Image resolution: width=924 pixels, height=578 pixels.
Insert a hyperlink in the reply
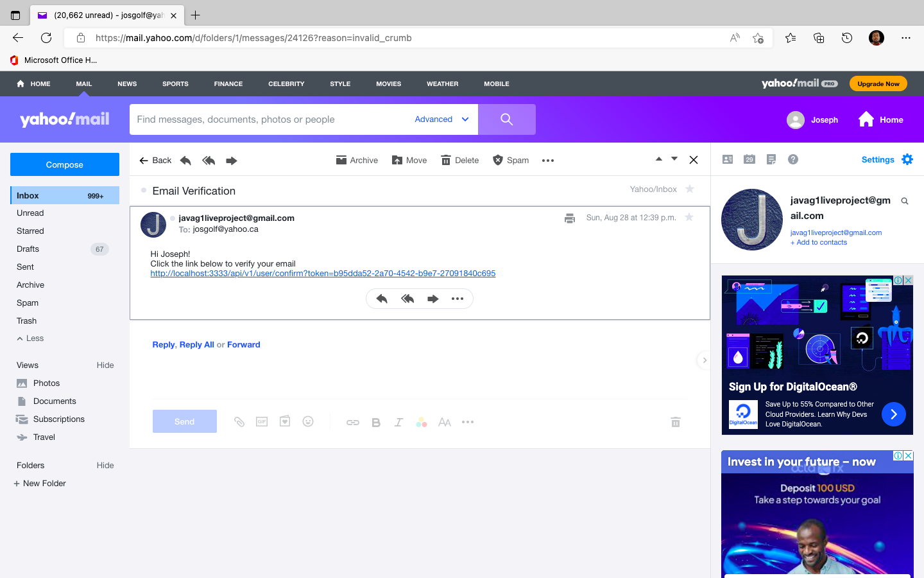352,422
